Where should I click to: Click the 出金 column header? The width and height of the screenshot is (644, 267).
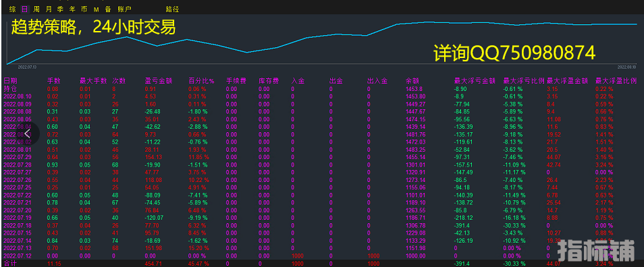point(336,81)
